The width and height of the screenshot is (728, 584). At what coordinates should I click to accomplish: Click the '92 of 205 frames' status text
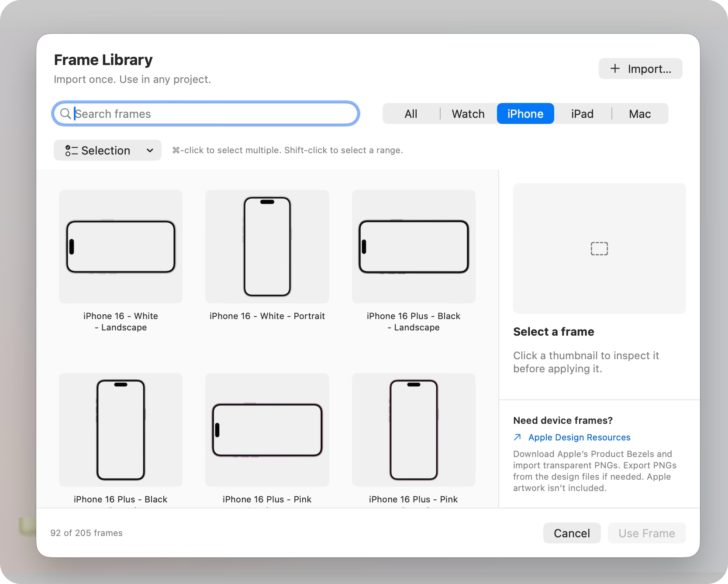86,533
